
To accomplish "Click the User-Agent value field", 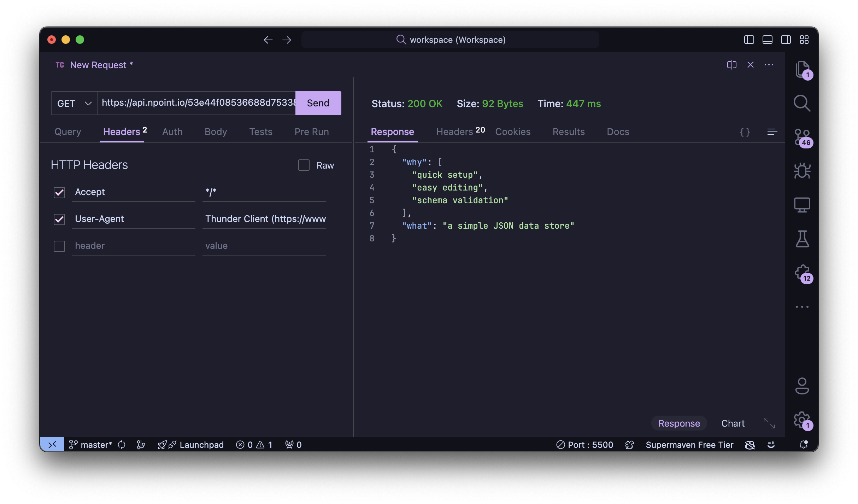I will coord(264,219).
